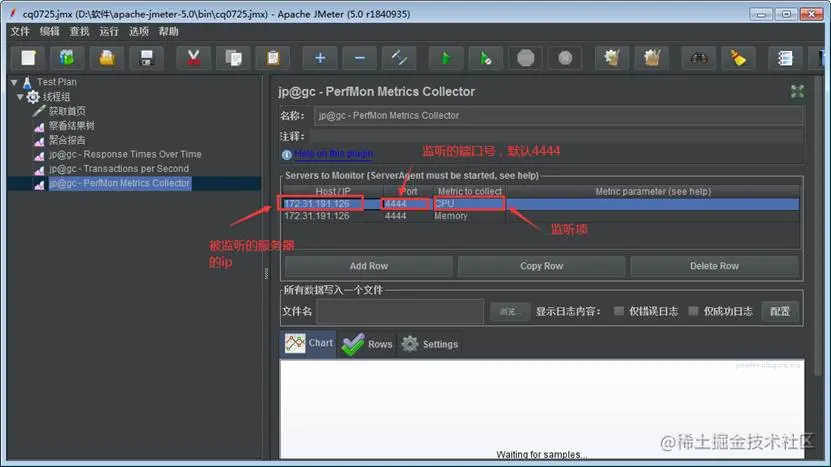Click the Metric parameter column header
The width and height of the screenshot is (831, 467).
tap(652, 191)
